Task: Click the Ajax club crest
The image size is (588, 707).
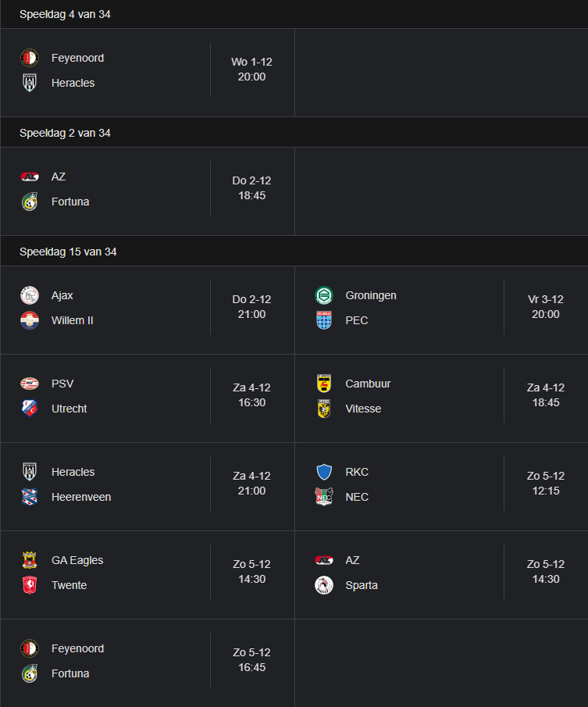Action: pyautogui.click(x=30, y=296)
